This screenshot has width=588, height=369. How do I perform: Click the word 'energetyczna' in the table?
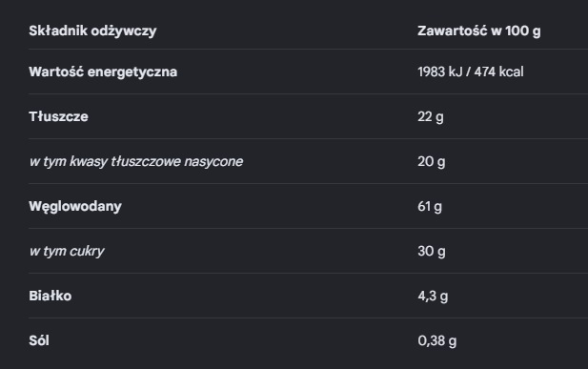coord(132,72)
